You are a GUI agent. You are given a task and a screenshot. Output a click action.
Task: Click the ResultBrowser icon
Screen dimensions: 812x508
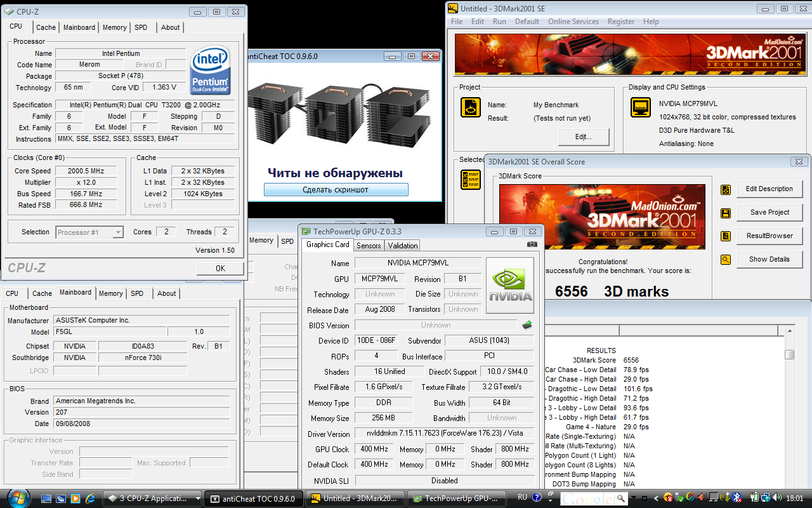pos(726,236)
